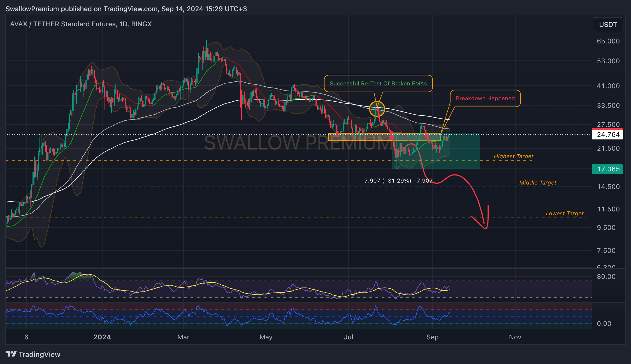The width and height of the screenshot is (631, 364).
Task: Click the 33.500 price axis label
Action: click(608, 106)
